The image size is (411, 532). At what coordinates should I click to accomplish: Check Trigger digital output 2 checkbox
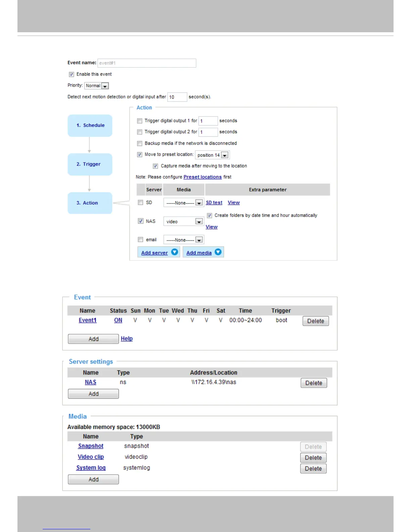(x=140, y=132)
